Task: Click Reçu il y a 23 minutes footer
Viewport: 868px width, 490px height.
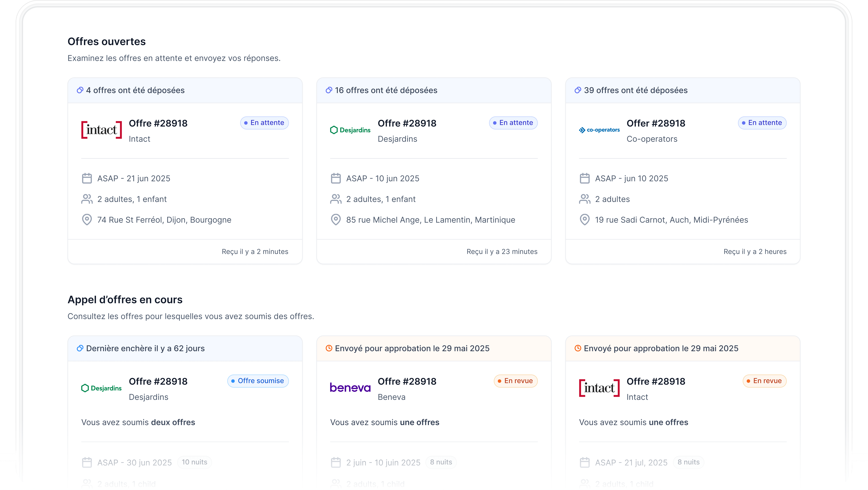Action: [x=502, y=252]
